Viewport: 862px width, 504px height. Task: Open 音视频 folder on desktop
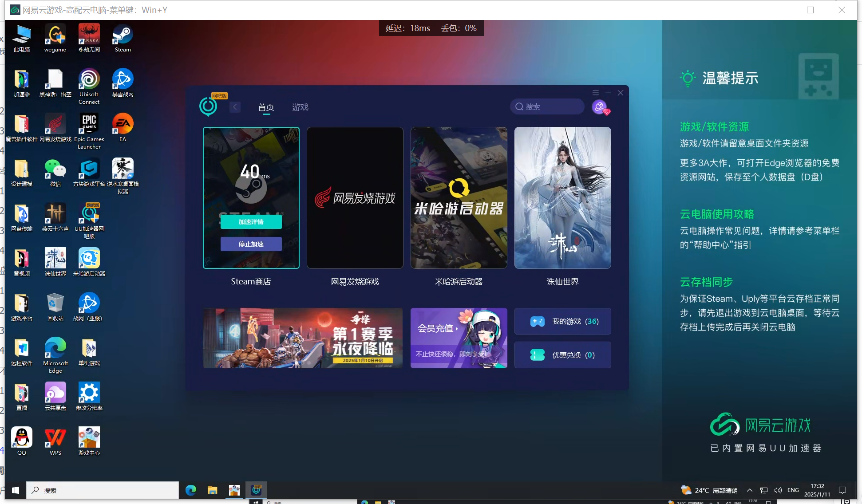[21, 262]
